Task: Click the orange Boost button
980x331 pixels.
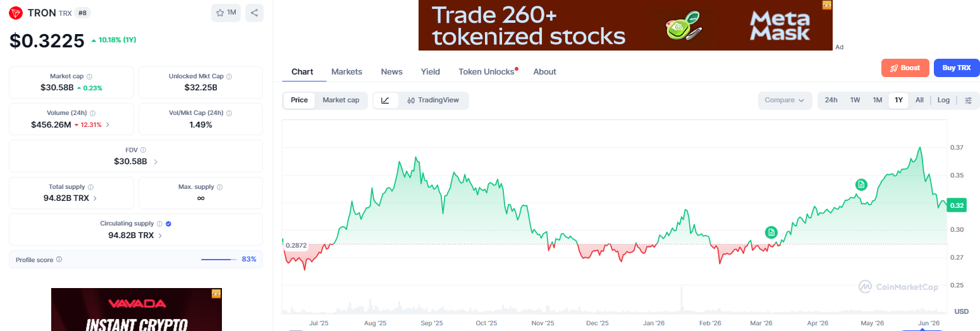Action: click(905, 68)
